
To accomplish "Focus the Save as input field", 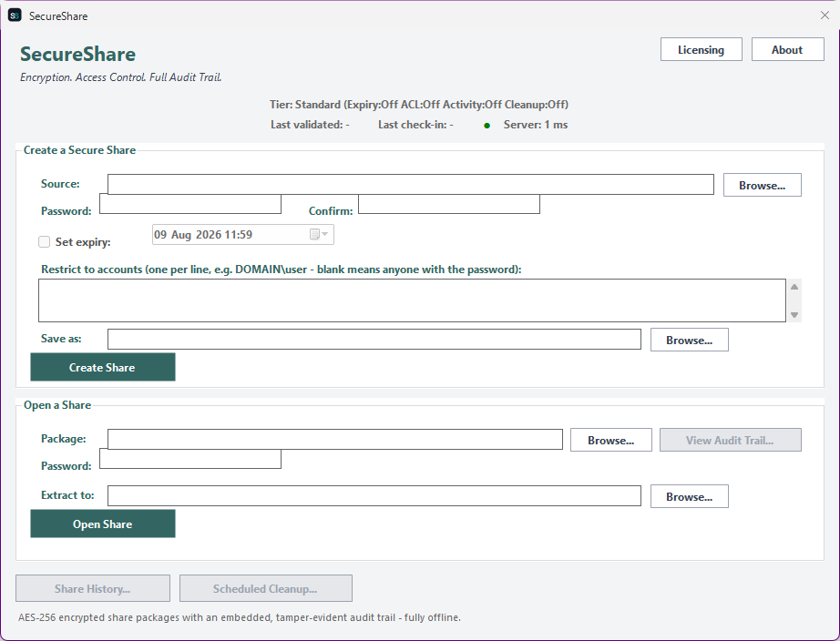I will [374, 339].
